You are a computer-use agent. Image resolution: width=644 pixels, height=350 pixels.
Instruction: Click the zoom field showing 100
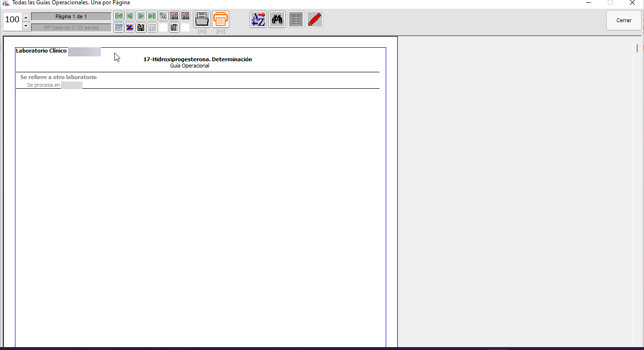12,20
